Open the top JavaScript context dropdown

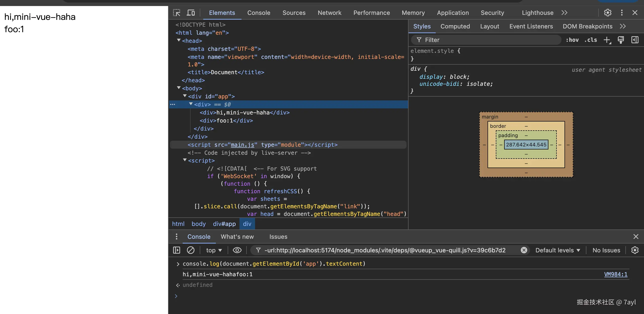(x=214, y=250)
